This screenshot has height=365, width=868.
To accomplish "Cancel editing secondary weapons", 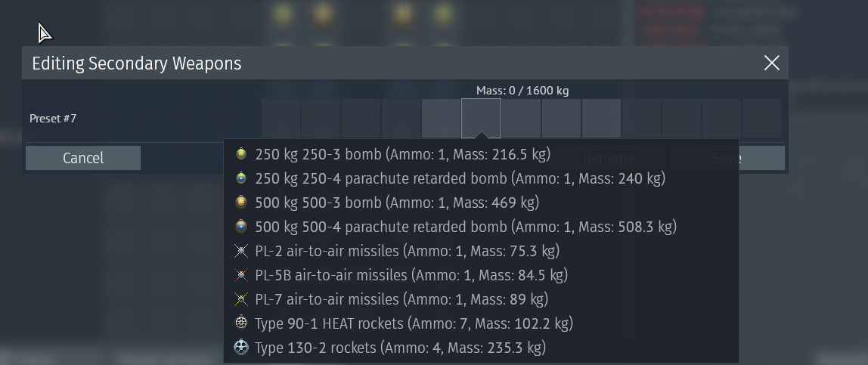I will pos(83,158).
